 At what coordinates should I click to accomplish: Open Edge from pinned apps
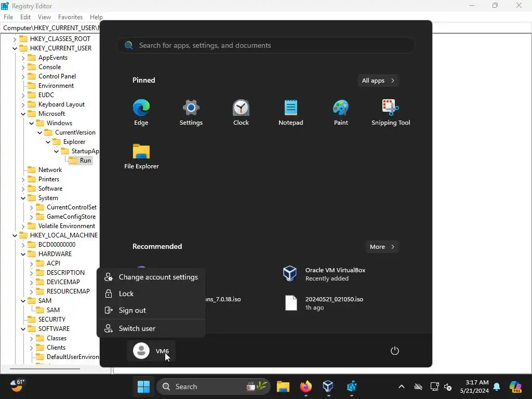click(141, 113)
